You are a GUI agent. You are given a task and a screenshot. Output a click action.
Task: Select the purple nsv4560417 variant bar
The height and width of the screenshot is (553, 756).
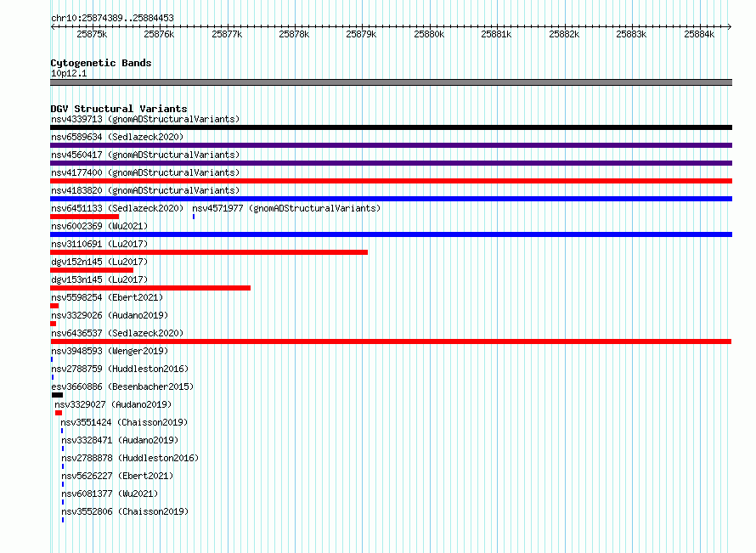click(x=391, y=163)
